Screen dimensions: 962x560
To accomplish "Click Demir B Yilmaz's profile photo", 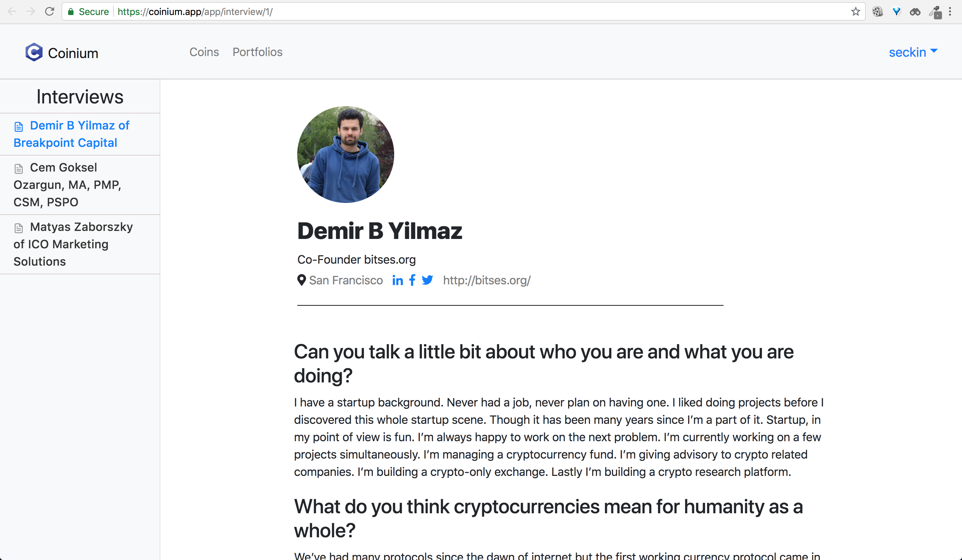I will [345, 155].
